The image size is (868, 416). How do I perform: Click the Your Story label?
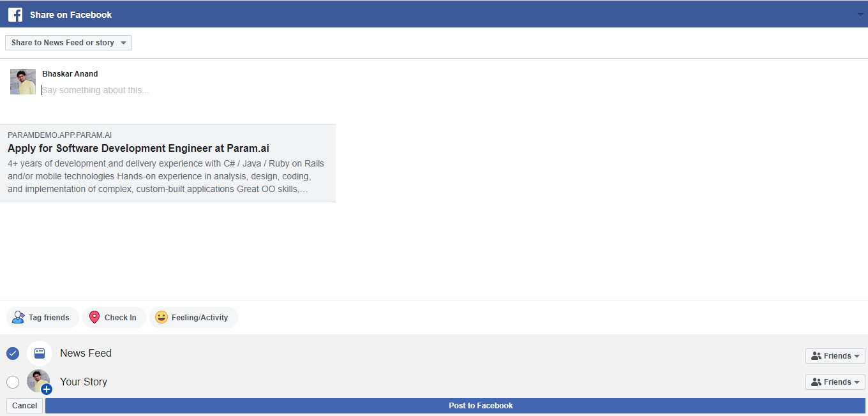point(84,382)
